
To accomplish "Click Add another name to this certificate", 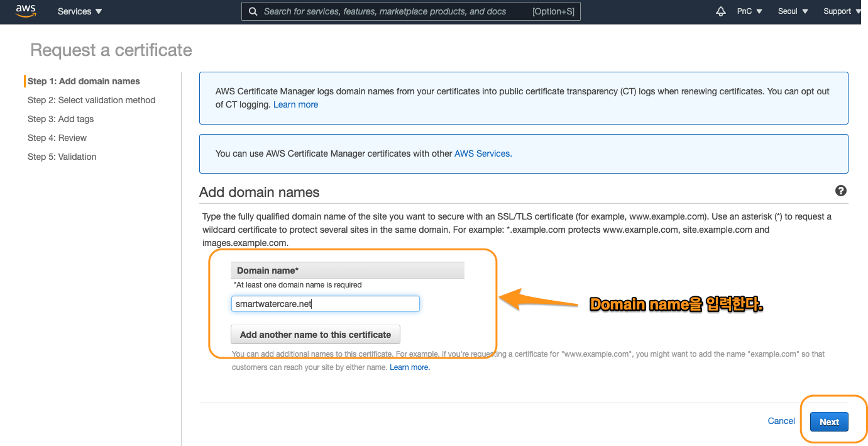I will (x=315, y=334).
